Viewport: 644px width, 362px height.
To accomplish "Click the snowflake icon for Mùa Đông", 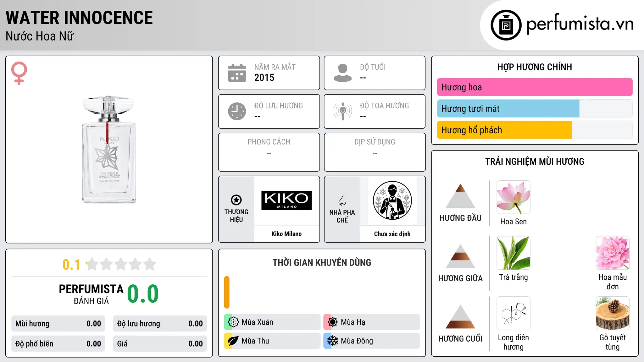I will pos(333,341).
